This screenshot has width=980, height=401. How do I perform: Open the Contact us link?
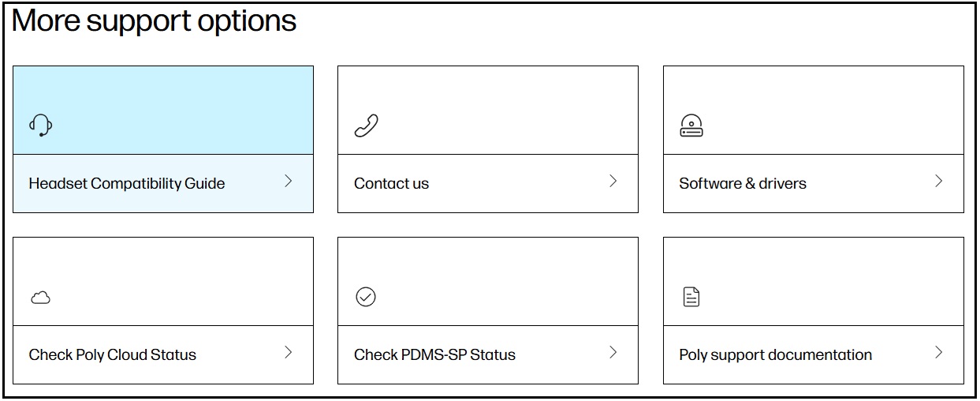click(x=392, y=184)
